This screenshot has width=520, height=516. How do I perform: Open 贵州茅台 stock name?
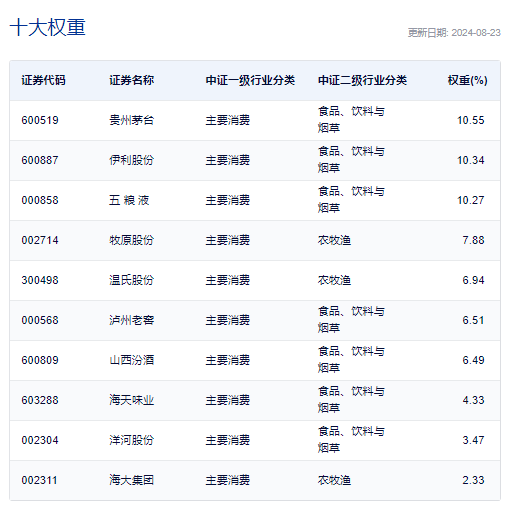coord(132,120)
